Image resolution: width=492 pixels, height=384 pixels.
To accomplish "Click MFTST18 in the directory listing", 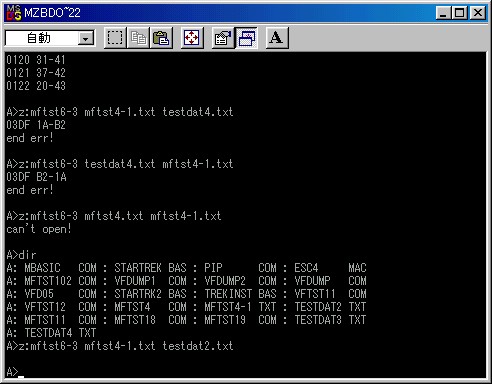I will pos(135,320).
